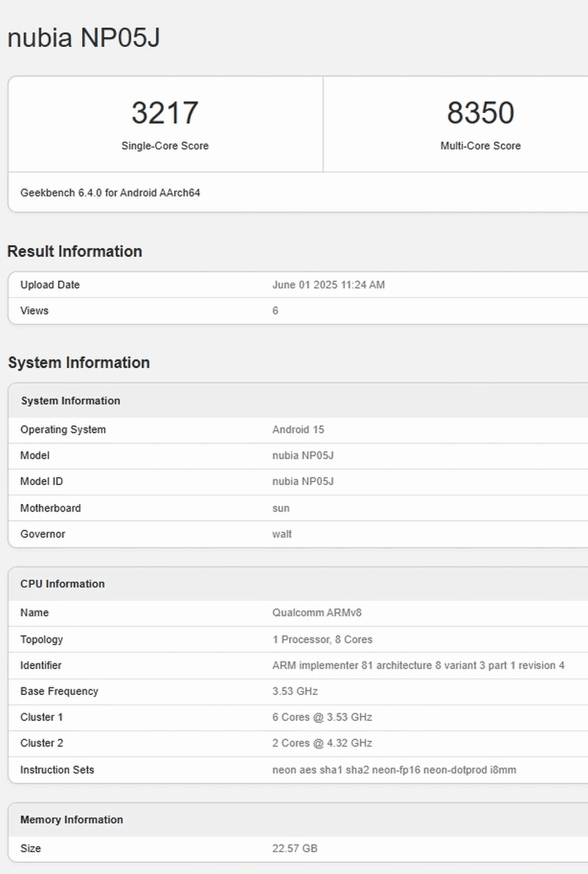Click 'Geekbench 6.4.0 for Android AArch64' text
This screenshot has width=588, height=874.
pos(110,192)
